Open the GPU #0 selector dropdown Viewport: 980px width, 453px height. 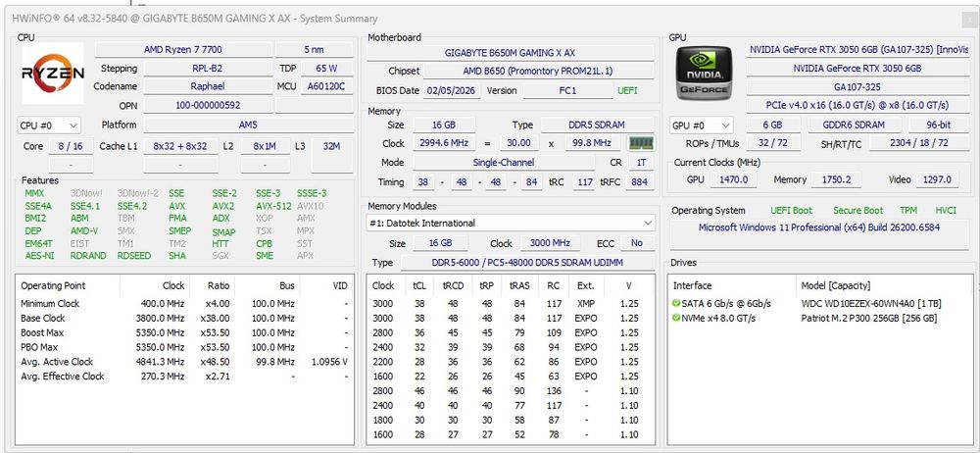(x=701, y=126)
